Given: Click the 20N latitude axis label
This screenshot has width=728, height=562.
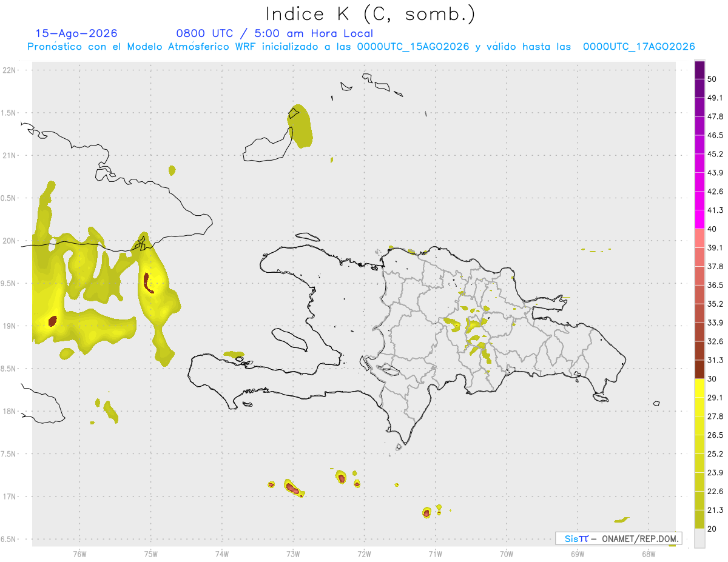Looking at the screenshot, I should [x=10, y=241].
